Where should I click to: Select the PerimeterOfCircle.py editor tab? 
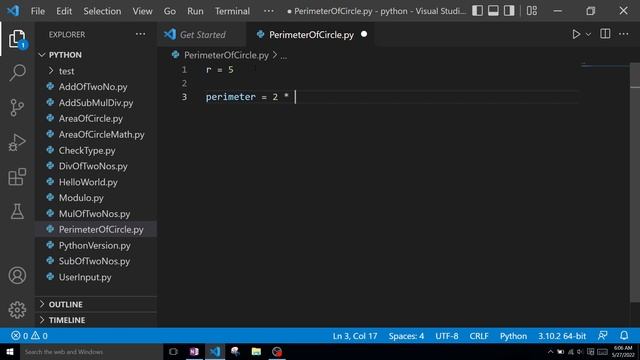(311, 35)
